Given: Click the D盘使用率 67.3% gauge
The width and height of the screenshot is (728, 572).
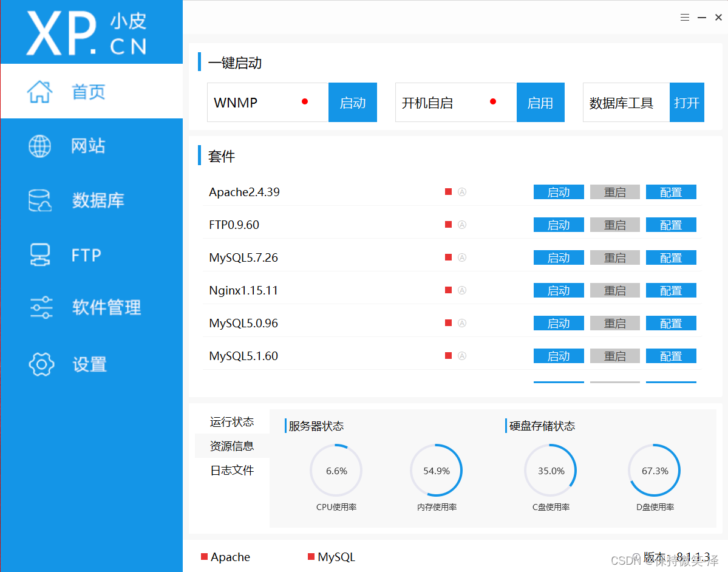Looking at the screenshot, I should (655, 471).
